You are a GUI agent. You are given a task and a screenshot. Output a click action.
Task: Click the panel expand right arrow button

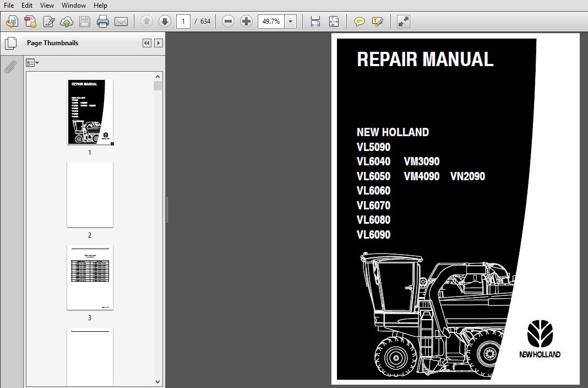click(x=159, y=43)
